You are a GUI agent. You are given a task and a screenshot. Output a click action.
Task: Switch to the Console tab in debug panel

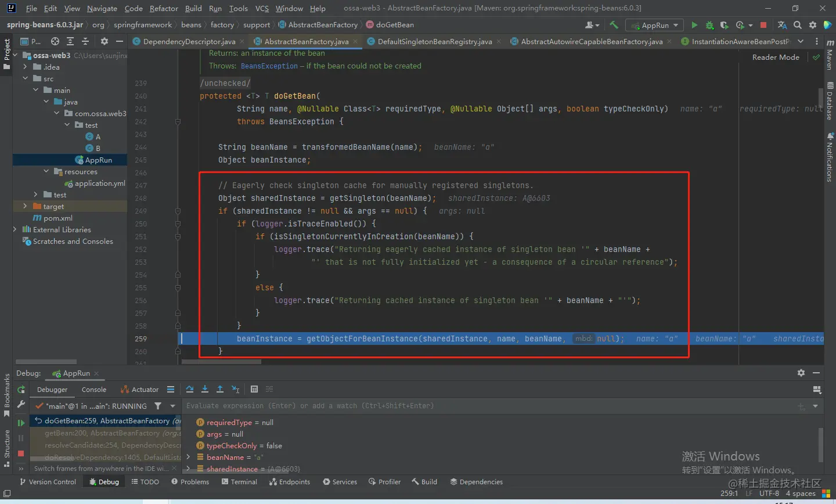(x=94, y=390)
